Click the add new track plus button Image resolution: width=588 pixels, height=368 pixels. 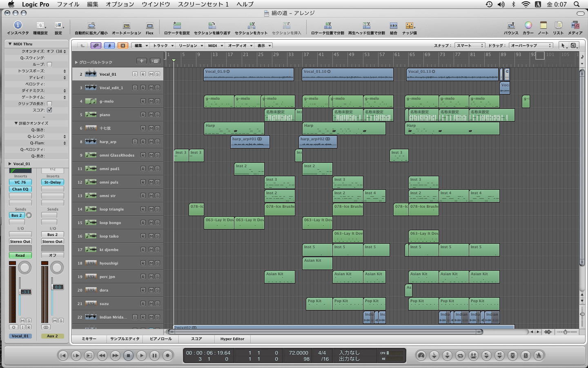pos(142,61)
